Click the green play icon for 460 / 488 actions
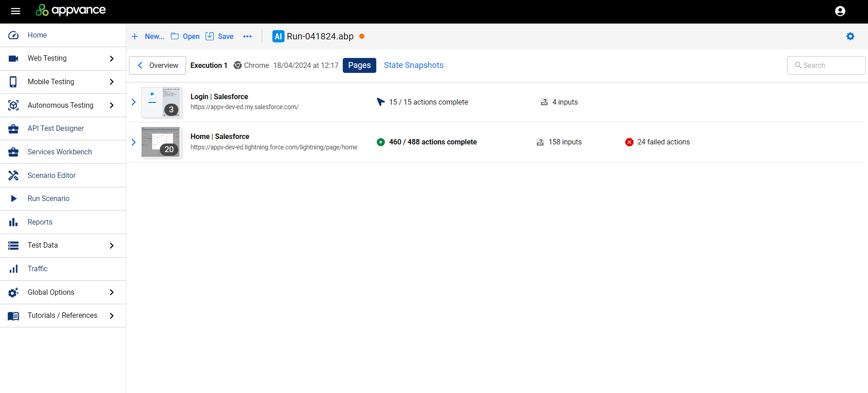 pyautogui.click(x=381, y=142)
